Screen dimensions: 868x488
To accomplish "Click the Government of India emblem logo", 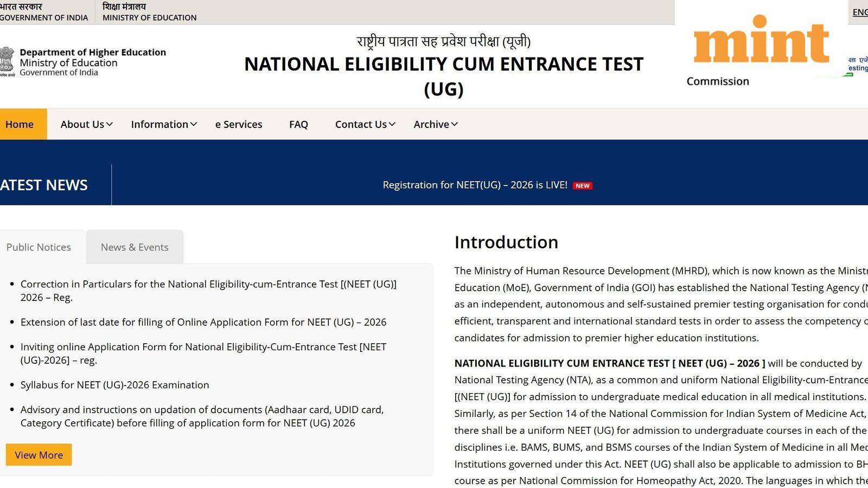I will click(7, 61).
